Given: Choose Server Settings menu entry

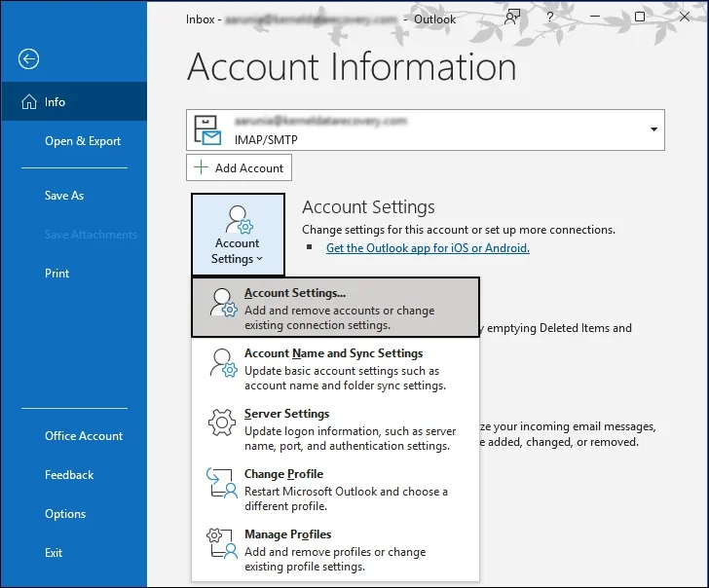Looking at the screenshot, I should click(x=335, y=429).
